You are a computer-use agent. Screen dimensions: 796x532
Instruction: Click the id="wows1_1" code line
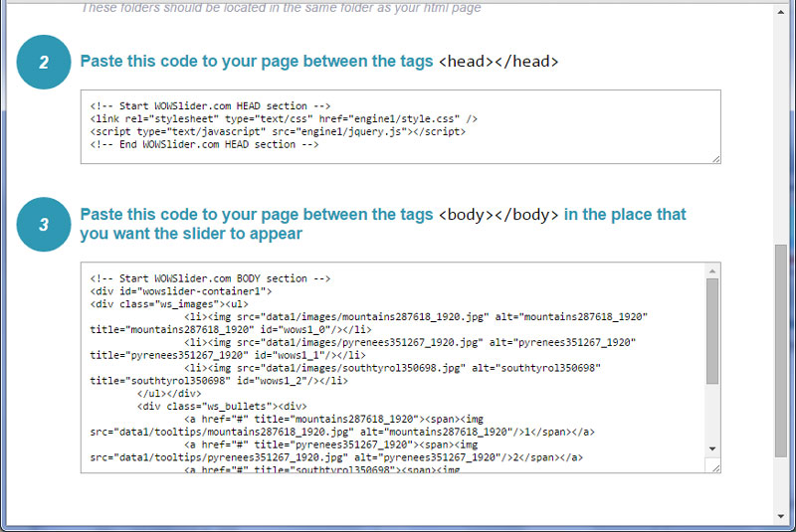228,355
